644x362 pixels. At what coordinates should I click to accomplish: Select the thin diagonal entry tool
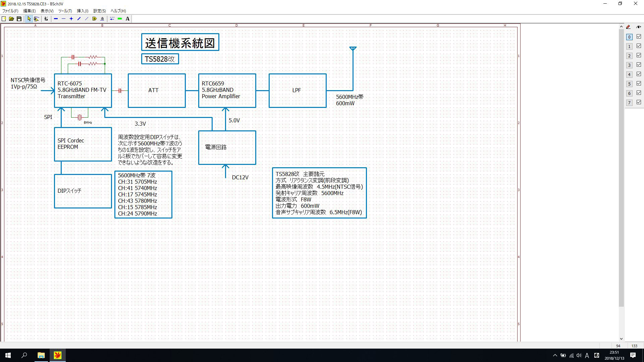click(x=87, y=19)
